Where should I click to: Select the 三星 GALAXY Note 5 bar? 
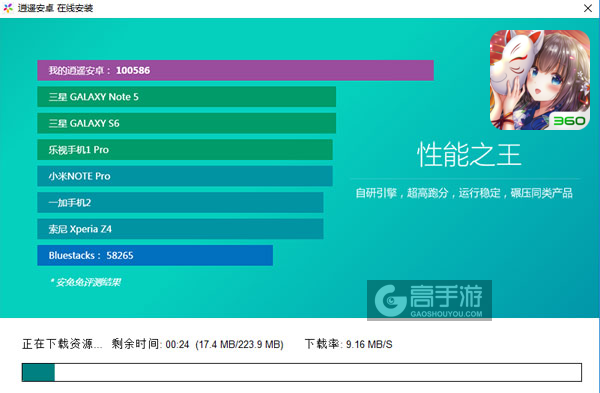186,97
